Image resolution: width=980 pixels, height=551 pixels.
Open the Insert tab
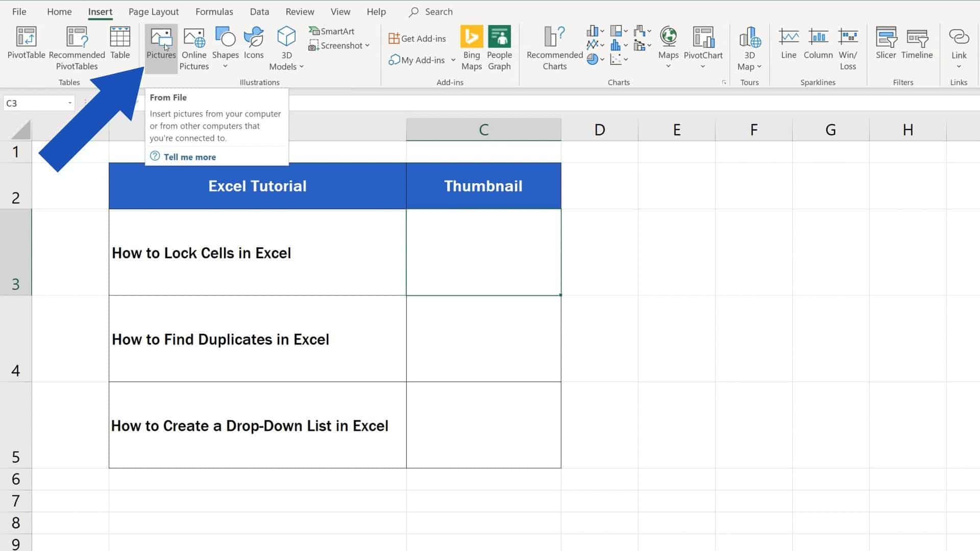[x=100, y=11]
